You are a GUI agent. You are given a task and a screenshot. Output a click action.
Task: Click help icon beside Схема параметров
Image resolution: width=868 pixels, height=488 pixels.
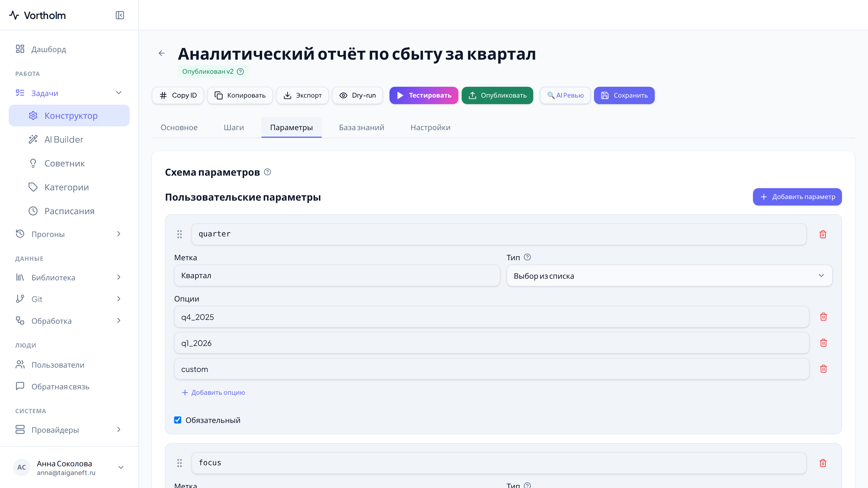click(267, 172)
